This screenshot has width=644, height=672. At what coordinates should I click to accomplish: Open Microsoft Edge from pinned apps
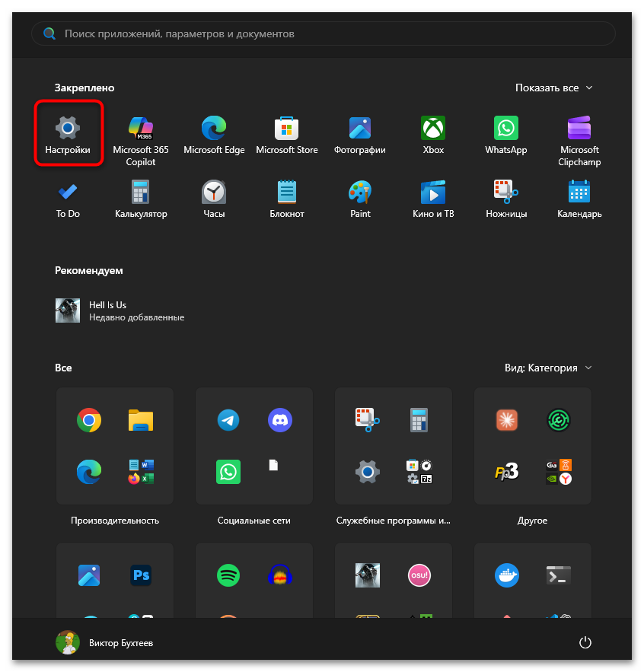[214, 134]
